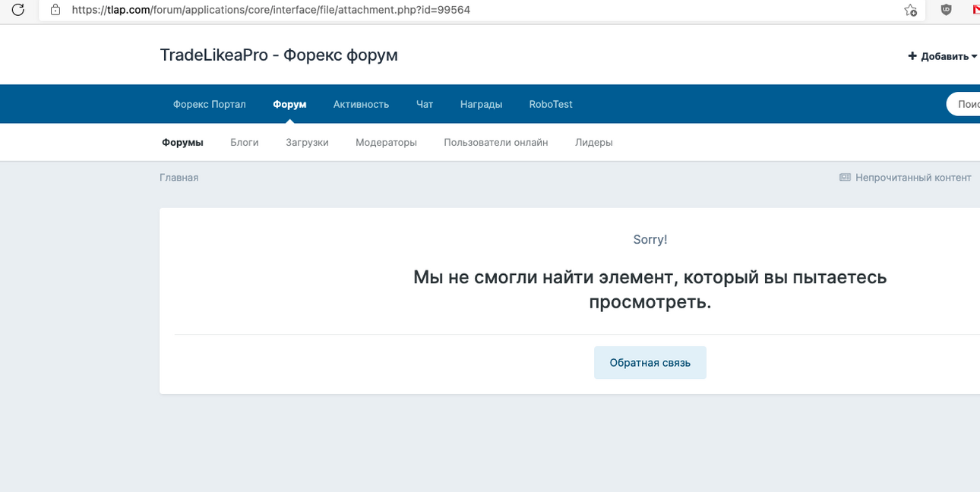Click the newspaper icon beside Непрочитанный контент
This screenshot has height=492, width=980.
[x=845, y=178]
